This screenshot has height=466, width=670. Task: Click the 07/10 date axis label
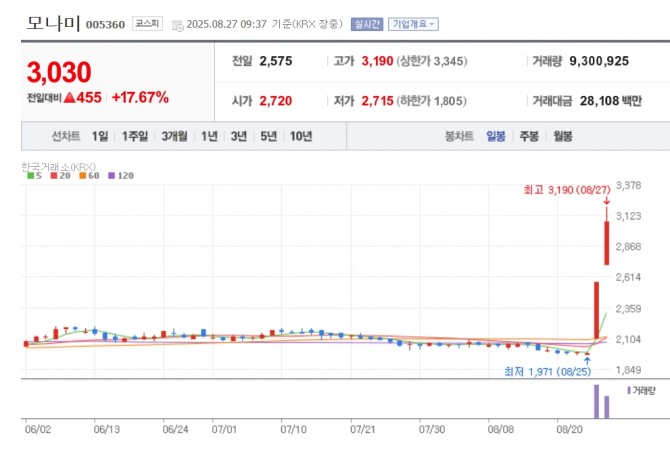[294, 429]
